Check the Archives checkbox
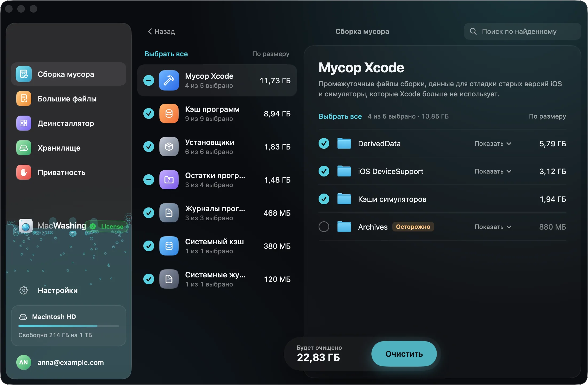588x385 pixels. (324, 227)
